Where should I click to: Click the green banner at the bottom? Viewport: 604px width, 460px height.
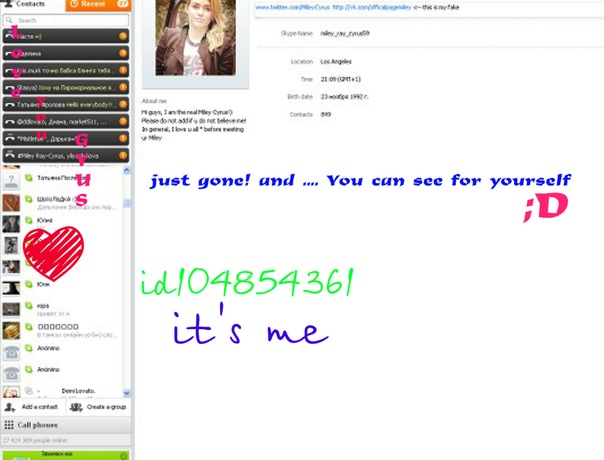66,455
